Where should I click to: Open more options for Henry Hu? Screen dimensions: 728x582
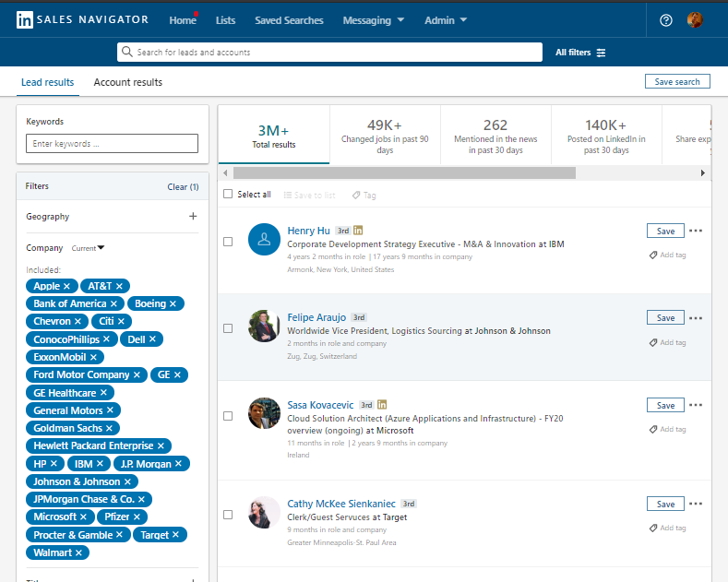696,231
